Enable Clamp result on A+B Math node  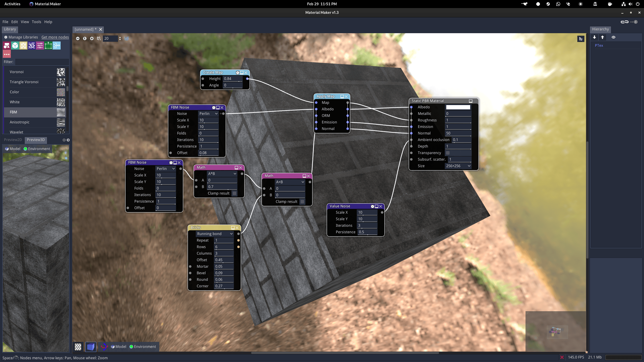tap(302, 202)
